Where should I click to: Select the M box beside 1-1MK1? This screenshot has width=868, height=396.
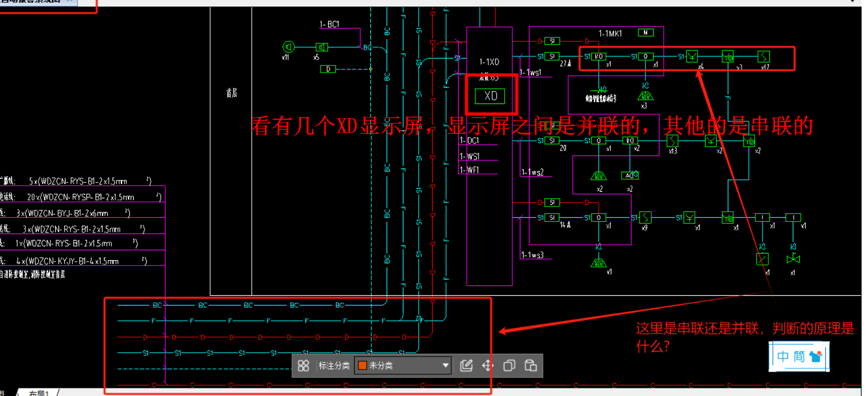coord(645,33)
